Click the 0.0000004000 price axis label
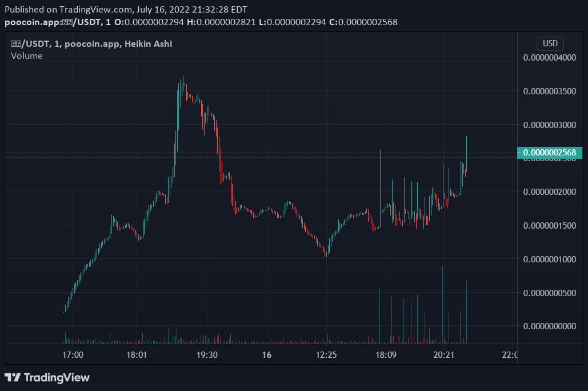 [x=549, y=58]
